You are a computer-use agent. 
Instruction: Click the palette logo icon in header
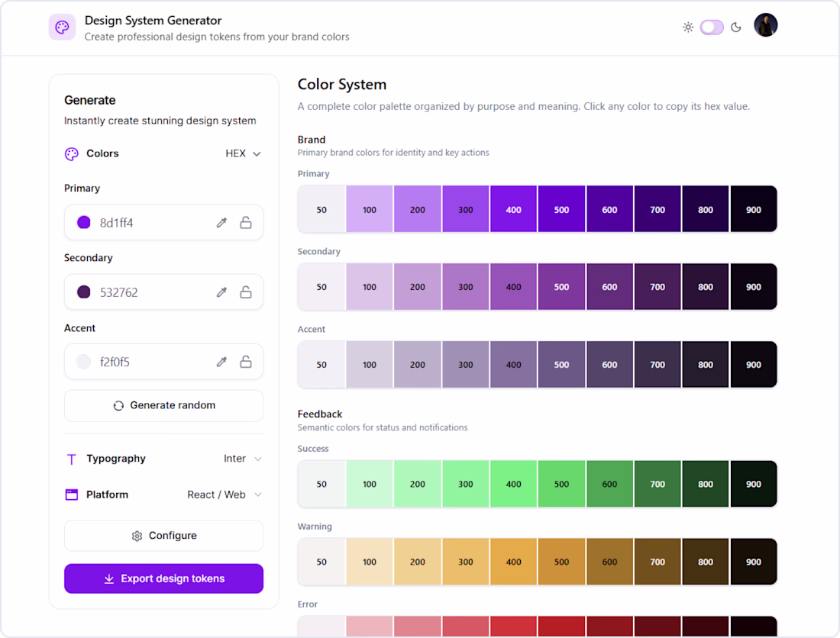pos(62,27)
